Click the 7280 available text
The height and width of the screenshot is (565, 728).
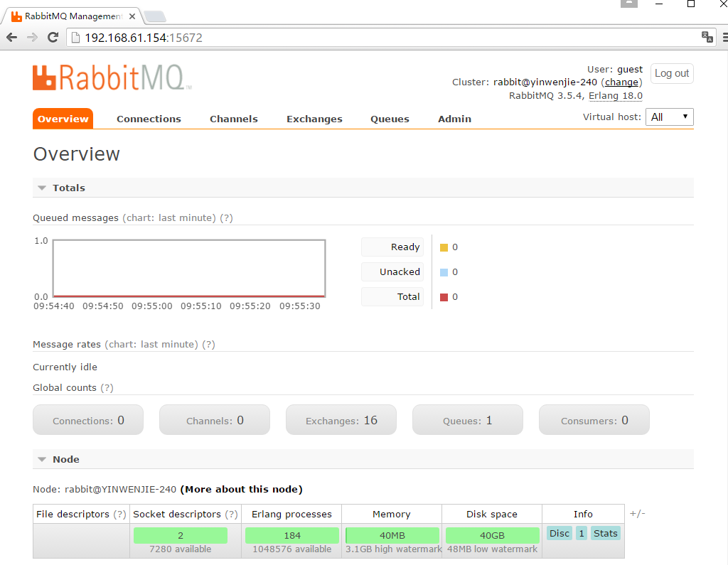[x=180, y=549]
